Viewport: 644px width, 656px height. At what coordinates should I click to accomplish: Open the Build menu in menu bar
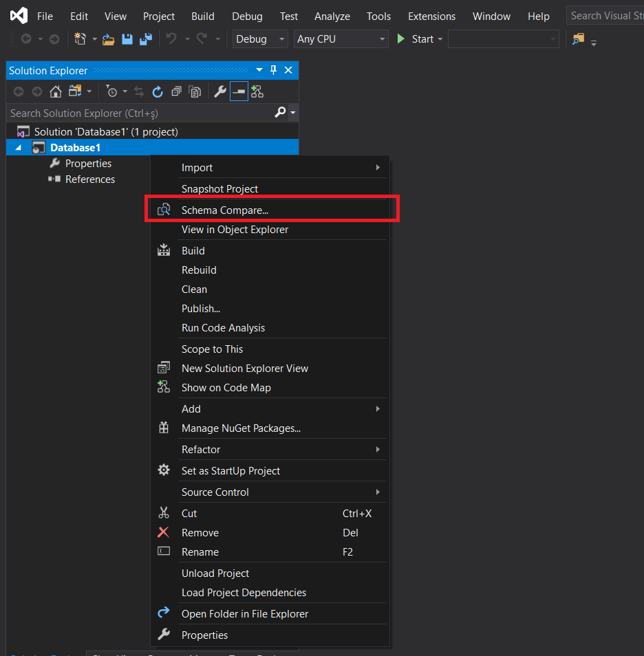(202, 16)
